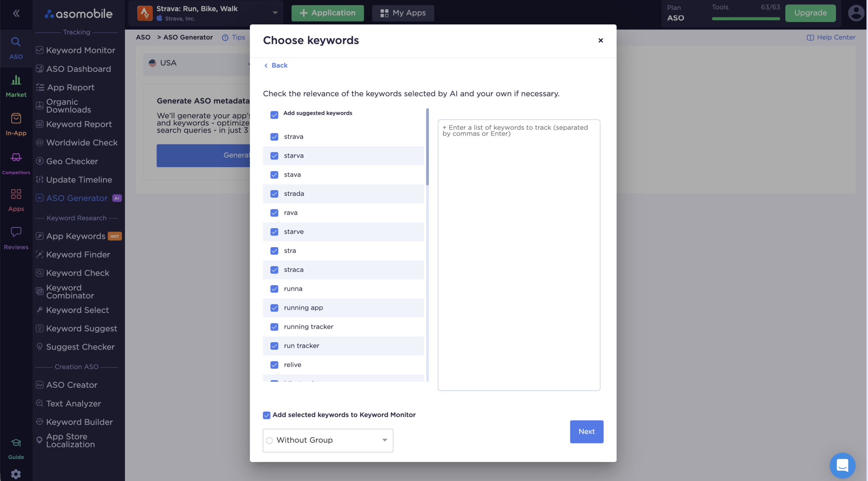
Task: Uncheck the starve keyword
Action: click(x=274, y=232)
